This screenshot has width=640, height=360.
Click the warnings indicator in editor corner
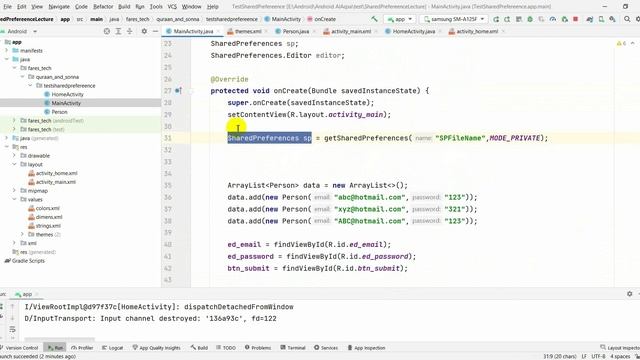click(x=621, y=43)
